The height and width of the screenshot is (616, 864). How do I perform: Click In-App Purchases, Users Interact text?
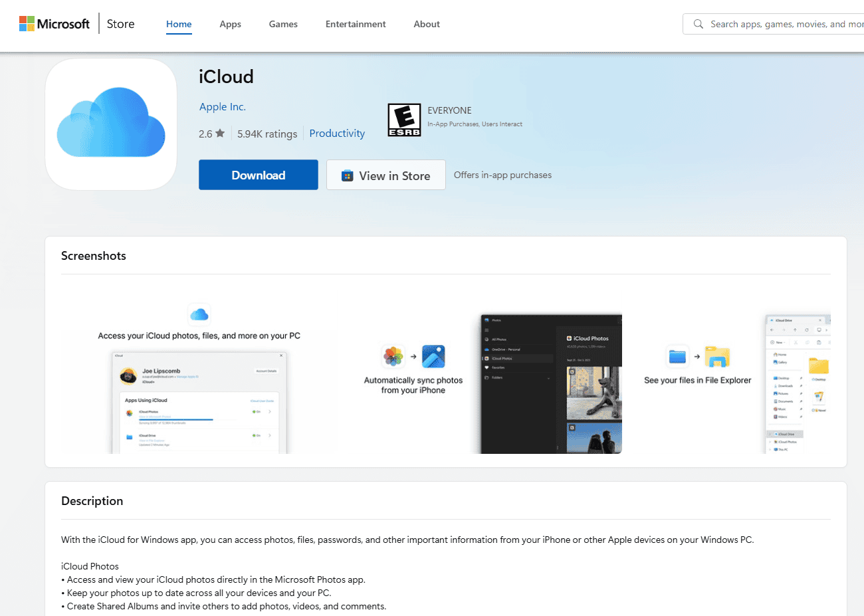point(475,124)
